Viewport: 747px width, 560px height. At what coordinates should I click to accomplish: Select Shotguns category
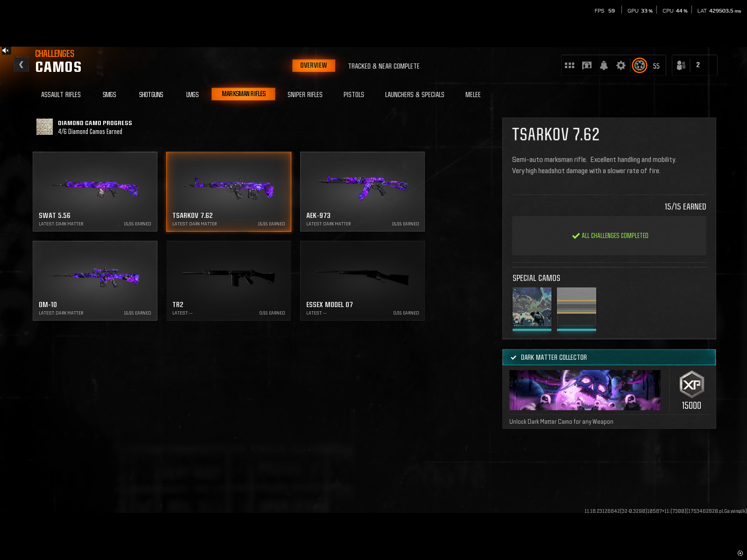pos(151,95)
